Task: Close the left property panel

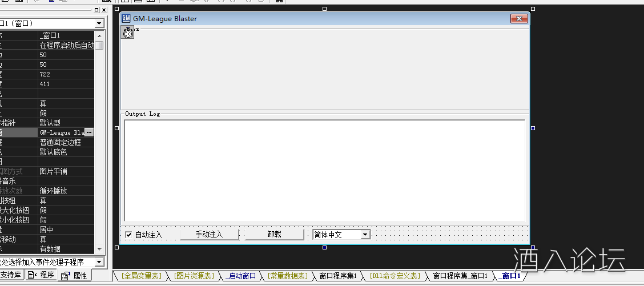Action: pyautogui.click(x=104, y=10)
